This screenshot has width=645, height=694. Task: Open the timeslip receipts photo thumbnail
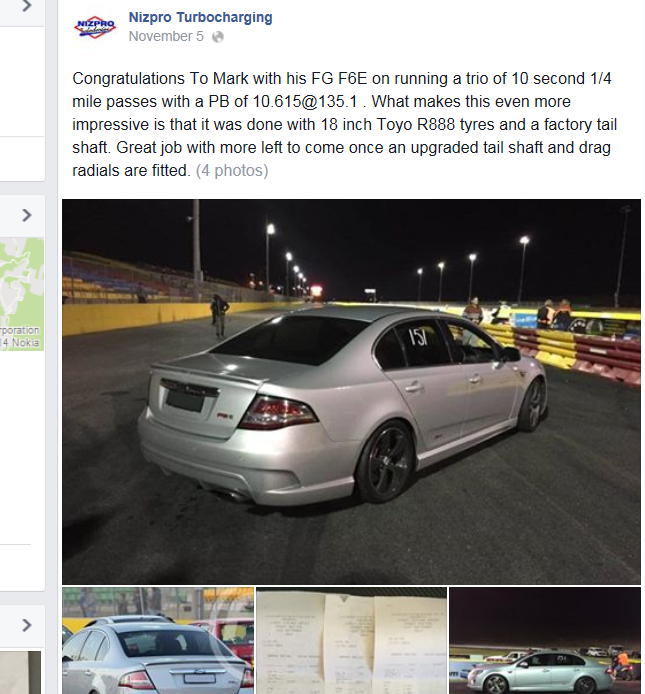[351, 640]
